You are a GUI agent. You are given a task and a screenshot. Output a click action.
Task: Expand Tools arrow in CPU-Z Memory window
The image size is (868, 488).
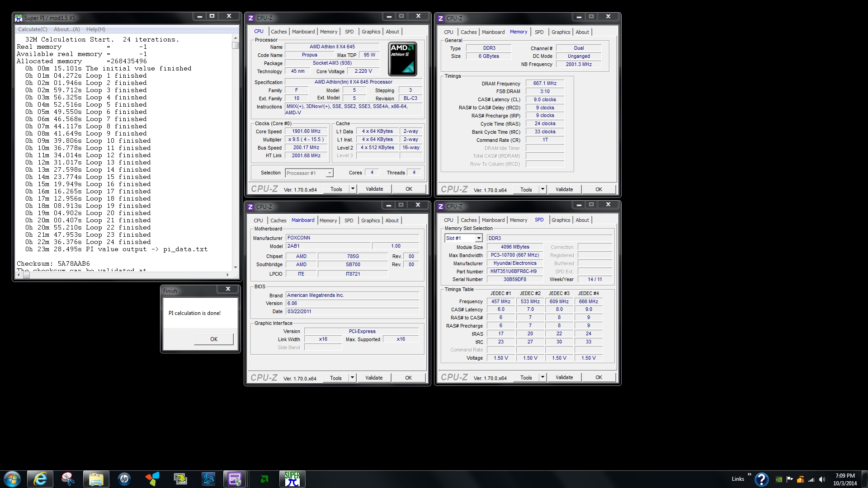(543, 189)
